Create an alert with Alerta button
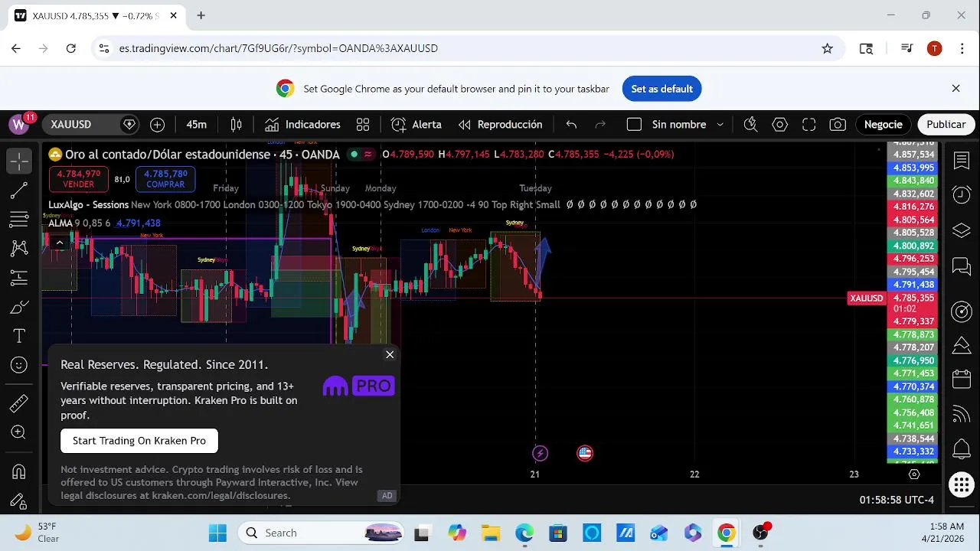This screenshot has width=980, height=551. coord(416,124)
